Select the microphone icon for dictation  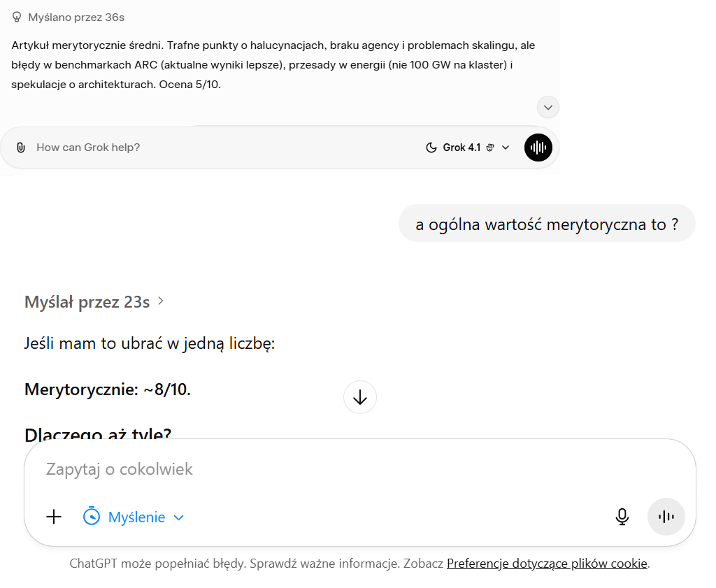(x=622, y=517)
